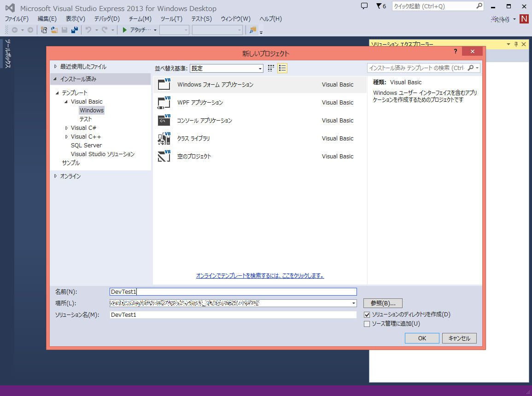Select the Windows tree item
The width and height of the screenshot is (532, 396).
click(92, 110)
